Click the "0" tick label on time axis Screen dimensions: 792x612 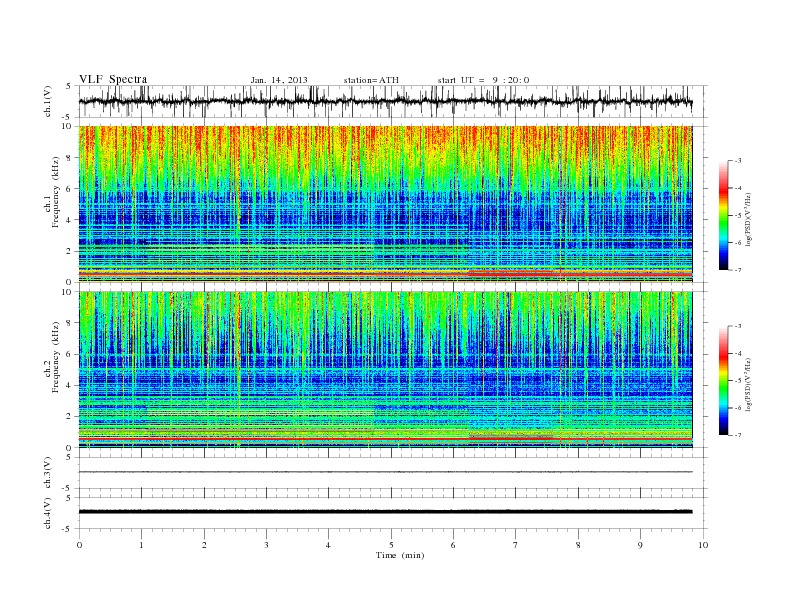point(79,545)
